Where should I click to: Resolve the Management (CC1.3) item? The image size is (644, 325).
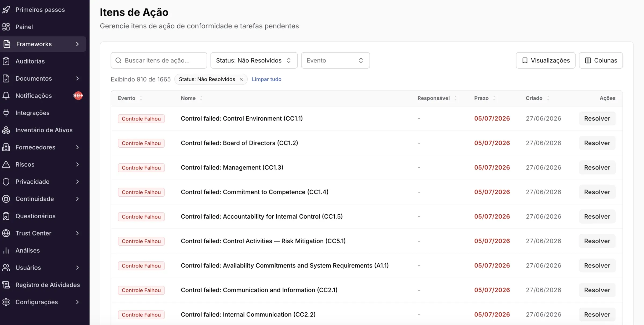[x=597, y=167]
